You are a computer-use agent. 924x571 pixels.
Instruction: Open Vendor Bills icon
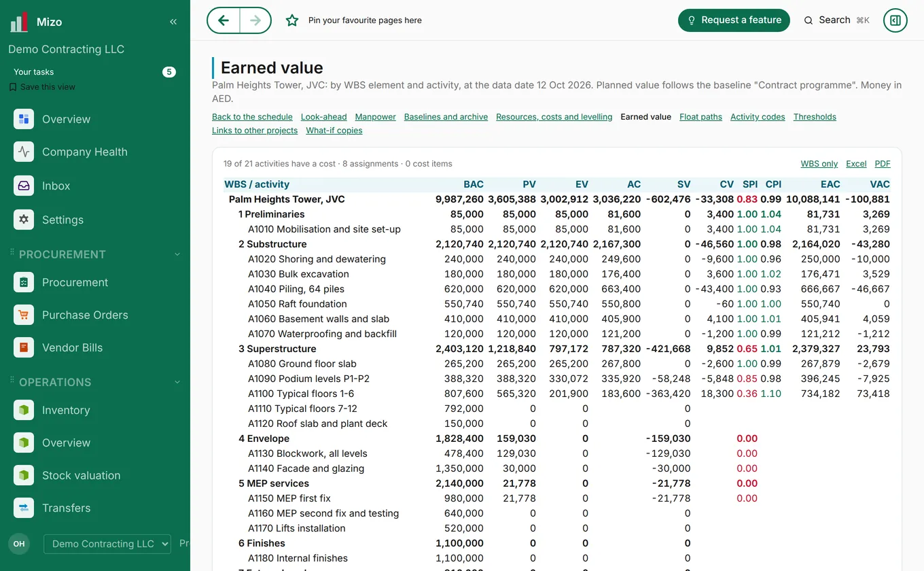pyautogui.click(x=24, y=347)
